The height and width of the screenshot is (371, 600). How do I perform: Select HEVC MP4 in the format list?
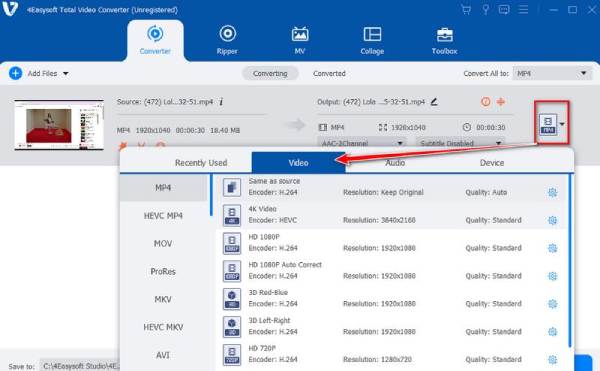coord(163,216)
